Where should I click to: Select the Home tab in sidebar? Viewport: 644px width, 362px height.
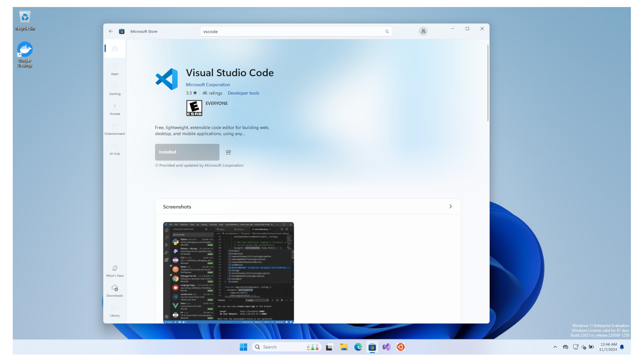click(114, 49)
